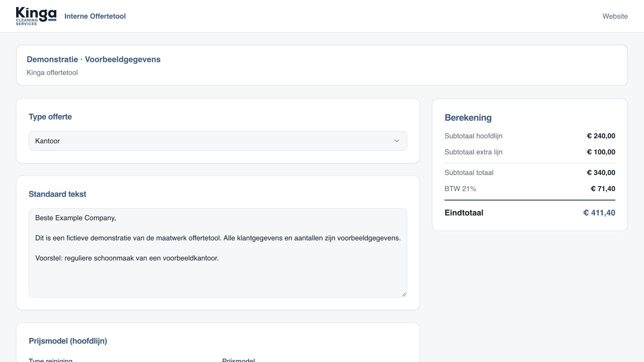Click the textarea resize handle corner

pos(404,294)
